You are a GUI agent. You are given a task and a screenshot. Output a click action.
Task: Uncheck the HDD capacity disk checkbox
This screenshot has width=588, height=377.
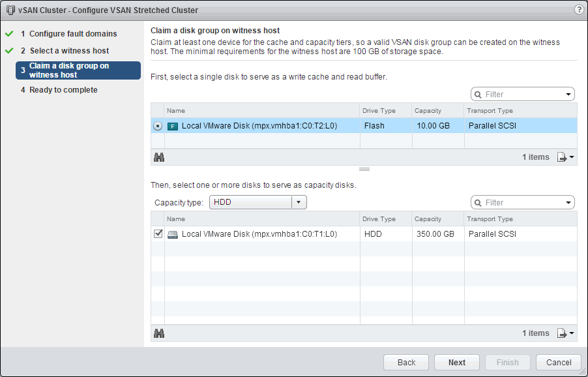tap(158, 234)
